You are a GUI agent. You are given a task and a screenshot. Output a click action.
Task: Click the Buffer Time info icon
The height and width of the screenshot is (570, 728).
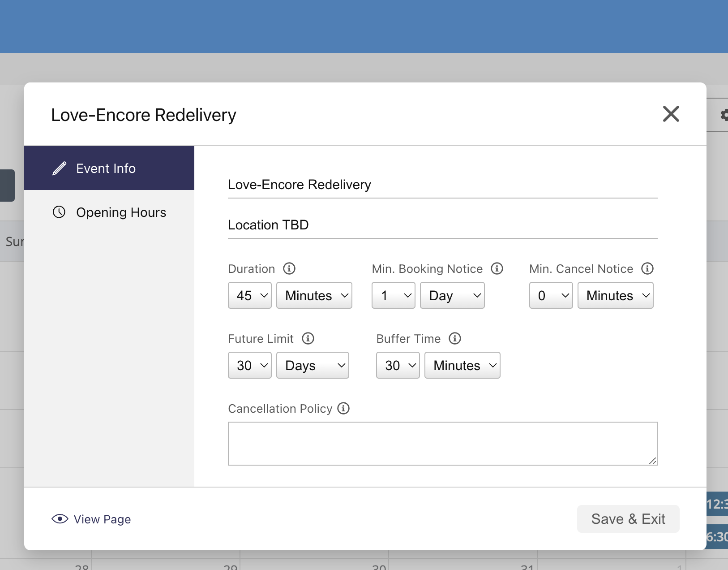455,338
